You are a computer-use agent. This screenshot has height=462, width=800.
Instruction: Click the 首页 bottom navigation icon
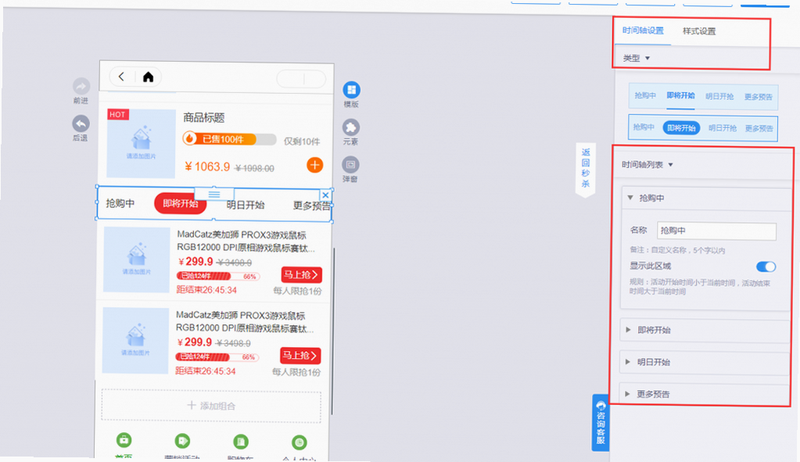(x=124, y=440)
